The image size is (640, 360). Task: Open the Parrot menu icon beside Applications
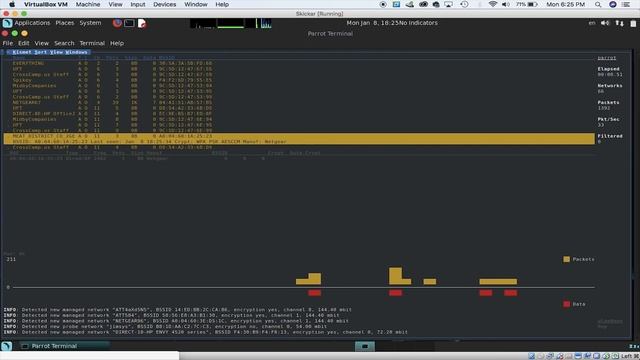7,23
